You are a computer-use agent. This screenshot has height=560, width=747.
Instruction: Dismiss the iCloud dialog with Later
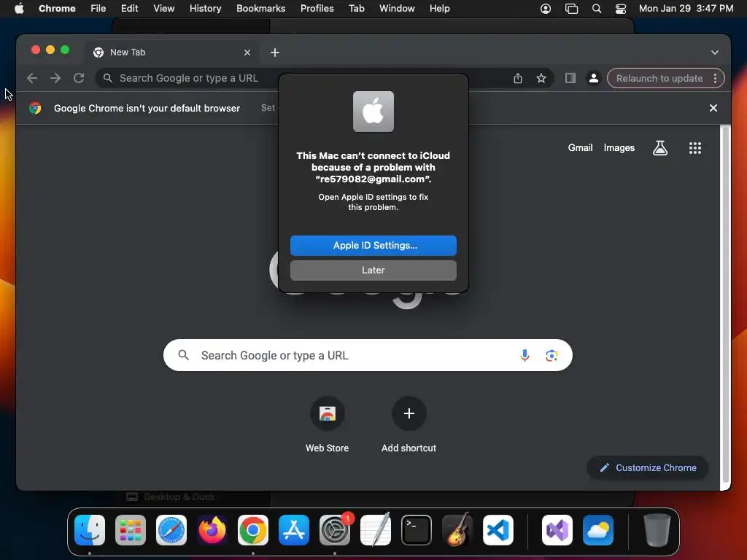[373, 270]
